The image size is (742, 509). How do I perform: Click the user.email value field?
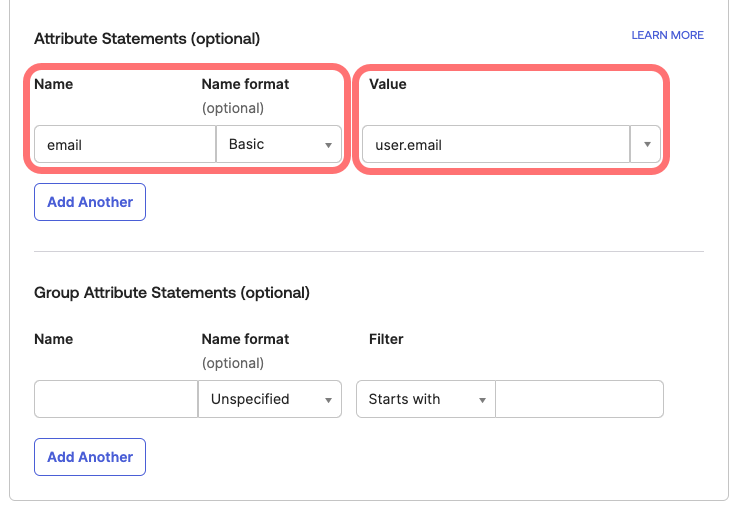click(x=495, y=145)
